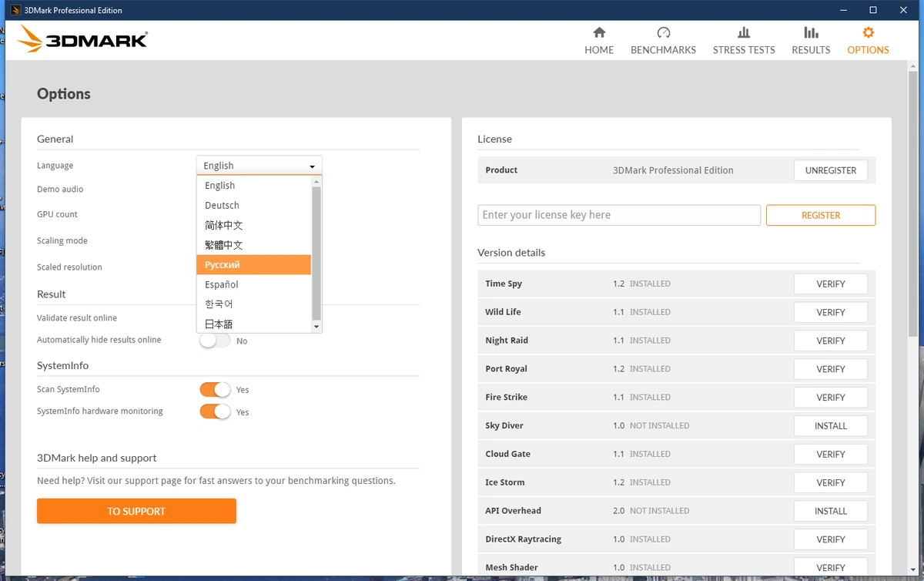
Task: Click the Scaled resolution label
Action: (x=69, y=267)
